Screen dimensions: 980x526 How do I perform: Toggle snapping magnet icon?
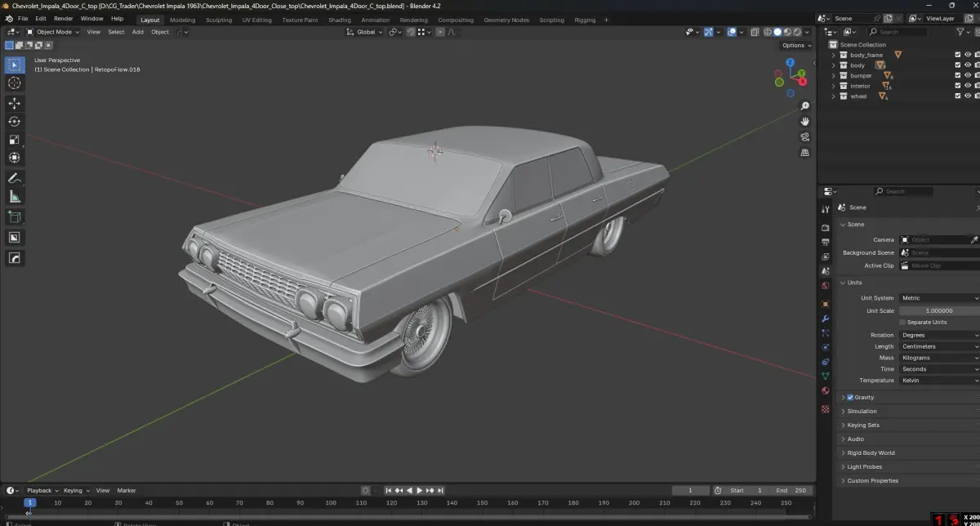click(x=411, y=32)
